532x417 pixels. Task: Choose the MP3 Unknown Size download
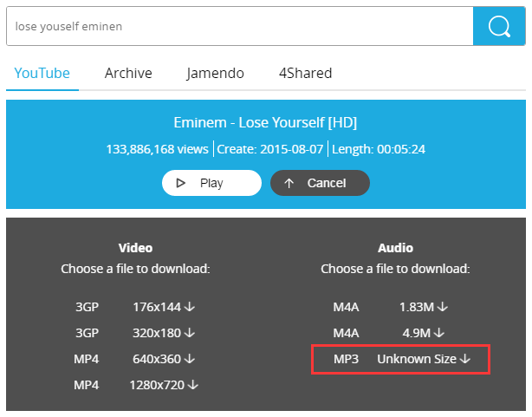(401, 359)
